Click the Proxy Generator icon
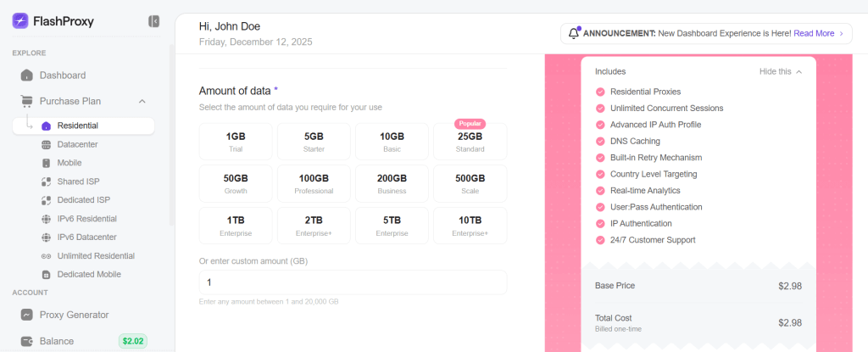The width and height of the screenshot is (868, 352). coord(26,315)
